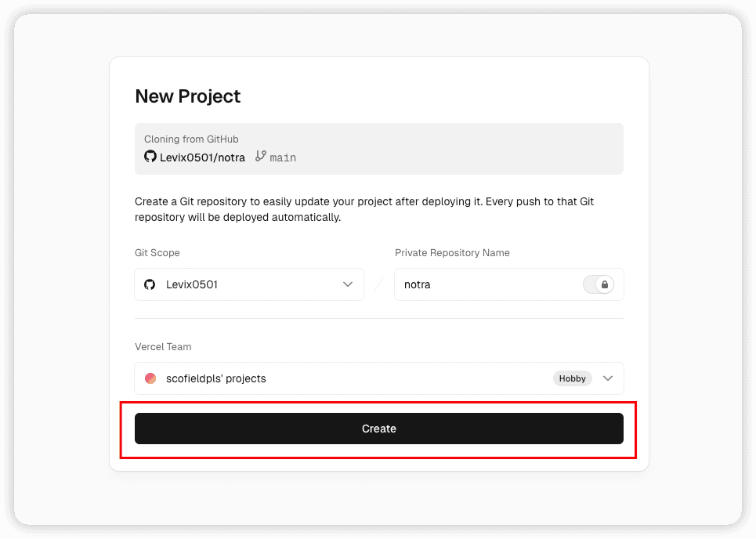Open the Vercel Team chevron arrow
The width and height of the screenshot is (756, 539).
pyautogui.click(x=608, y=378)
